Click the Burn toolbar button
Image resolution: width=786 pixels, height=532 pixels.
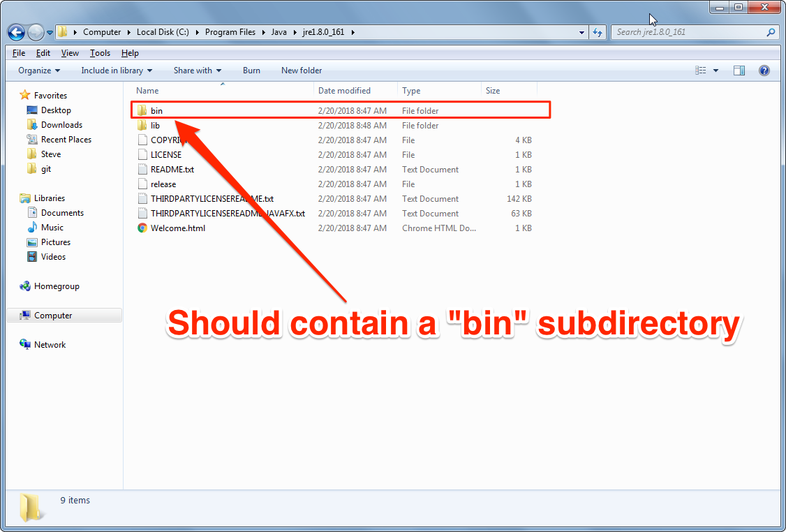click(x=251, y=71)
